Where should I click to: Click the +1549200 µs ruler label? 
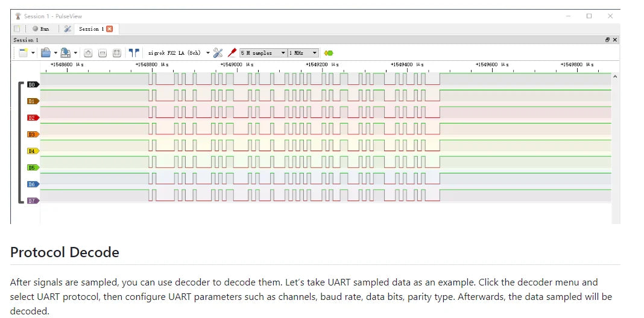pos(322,64)
